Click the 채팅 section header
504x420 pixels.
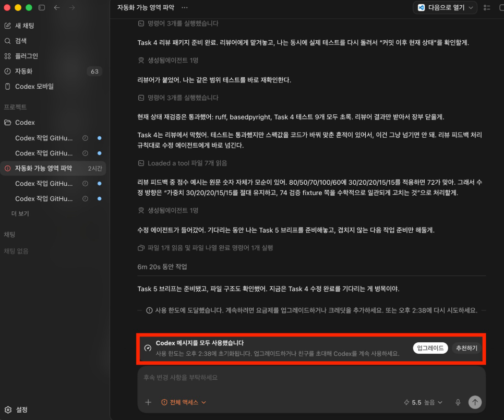(x=9, y=235)
